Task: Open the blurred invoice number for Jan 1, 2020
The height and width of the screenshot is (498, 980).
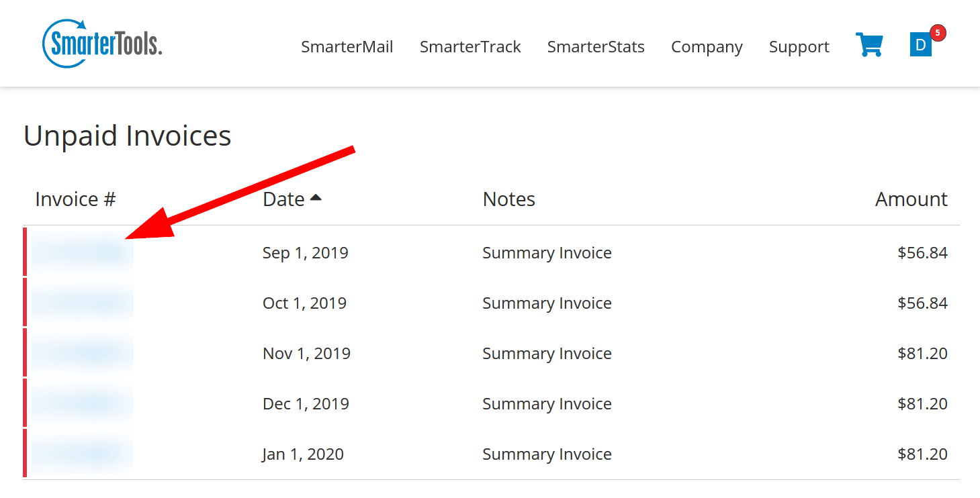Action: point(82,454)
